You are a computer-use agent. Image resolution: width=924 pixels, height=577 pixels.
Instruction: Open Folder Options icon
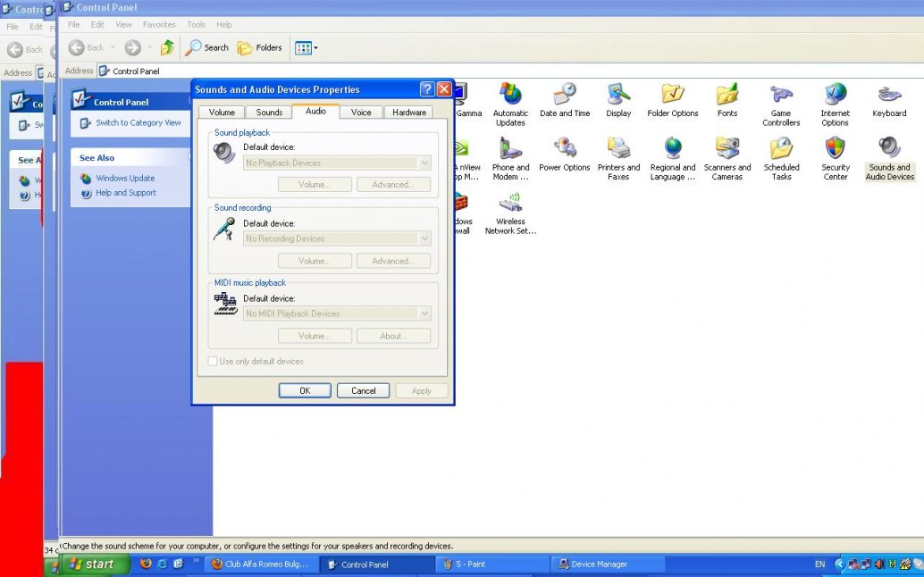[672, 95]
